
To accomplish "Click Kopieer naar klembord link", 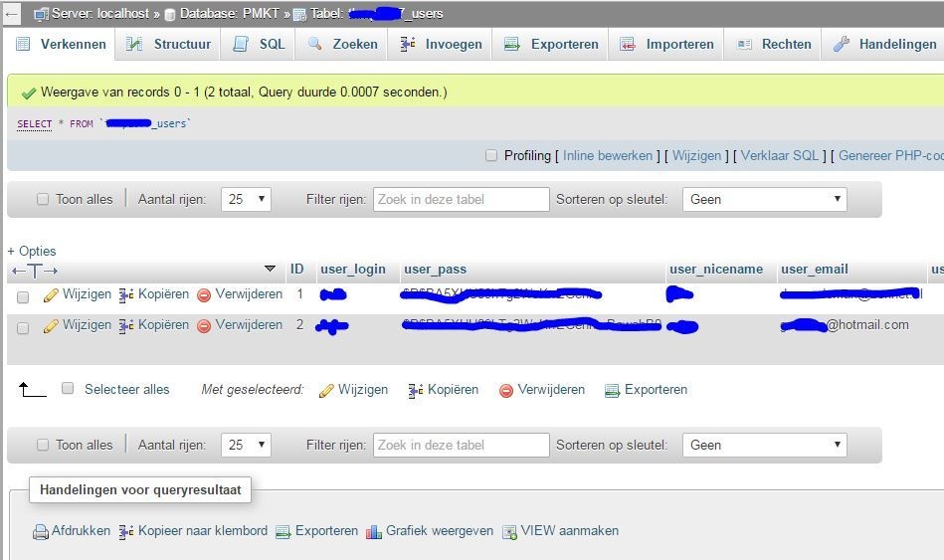I will coord(193,531).
